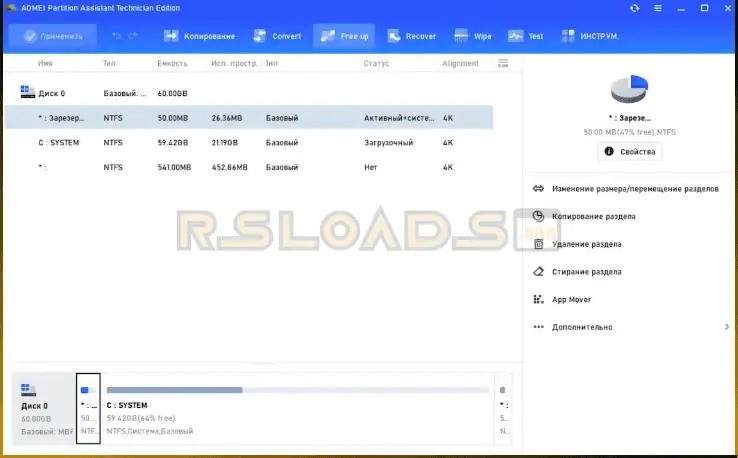This screenshot has width=738, height=458.
Task: Click the three-dots icon beside Дополнительно
Action: tap(538, 327)
